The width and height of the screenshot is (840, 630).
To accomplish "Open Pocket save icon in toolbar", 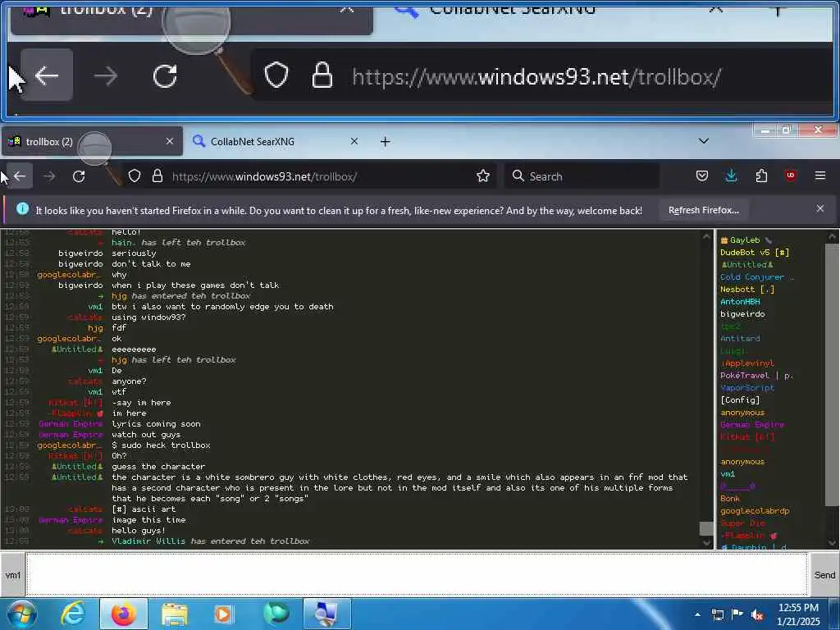I will pyautogui.click(x=702, y=176).
